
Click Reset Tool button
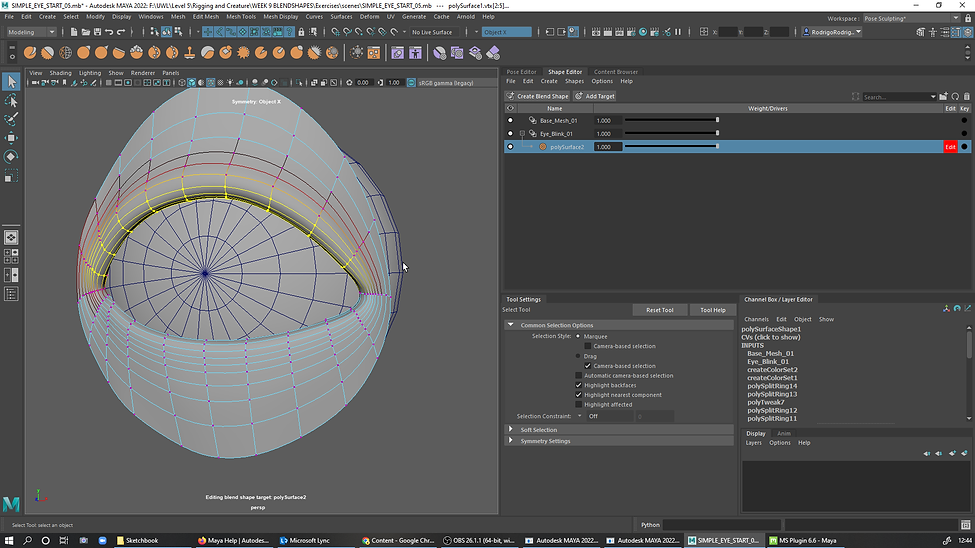point(659,310)
